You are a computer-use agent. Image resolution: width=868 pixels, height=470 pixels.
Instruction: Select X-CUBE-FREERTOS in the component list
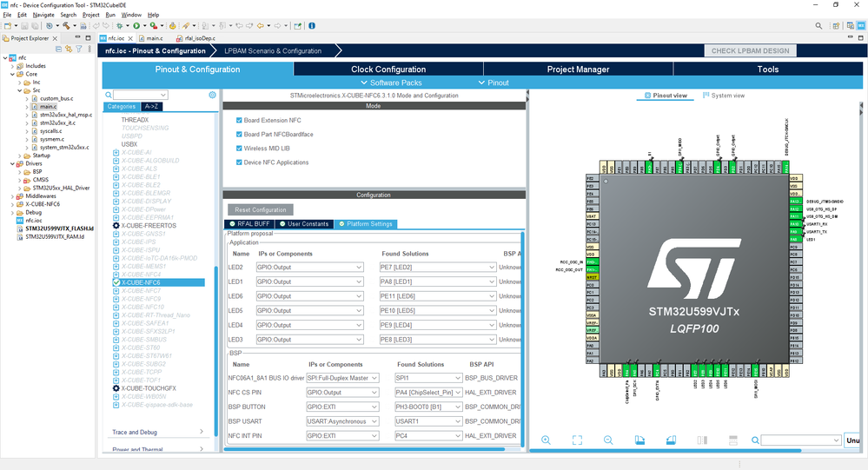click(149, 225)
